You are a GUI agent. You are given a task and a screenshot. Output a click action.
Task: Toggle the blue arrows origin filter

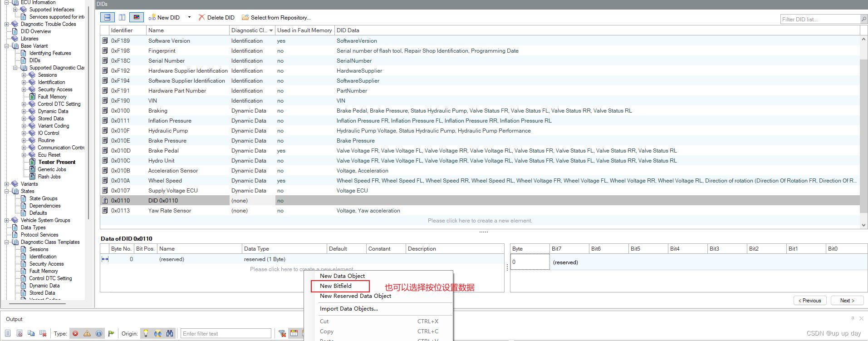tap(157, 333)
